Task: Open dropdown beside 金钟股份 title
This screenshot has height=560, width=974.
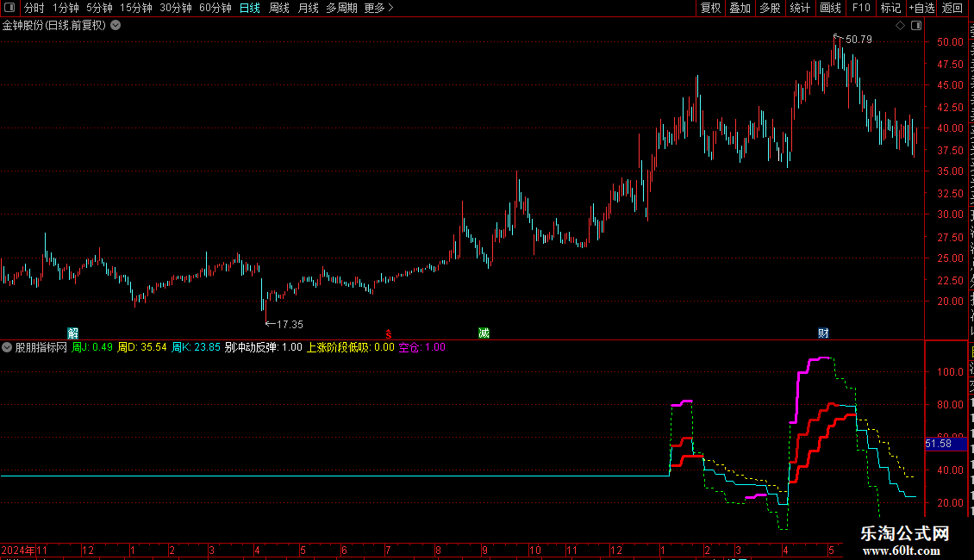Action: tap(116, 26)
